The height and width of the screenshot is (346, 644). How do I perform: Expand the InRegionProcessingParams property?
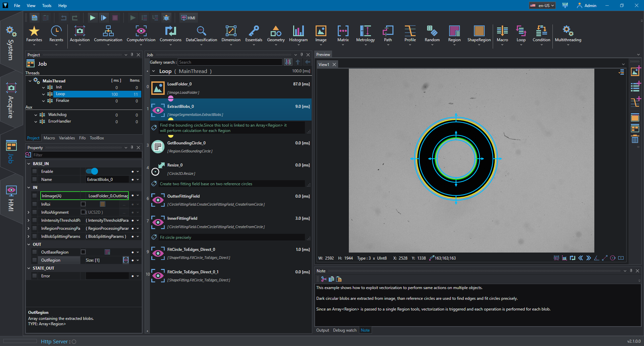[x=29, y=228]
